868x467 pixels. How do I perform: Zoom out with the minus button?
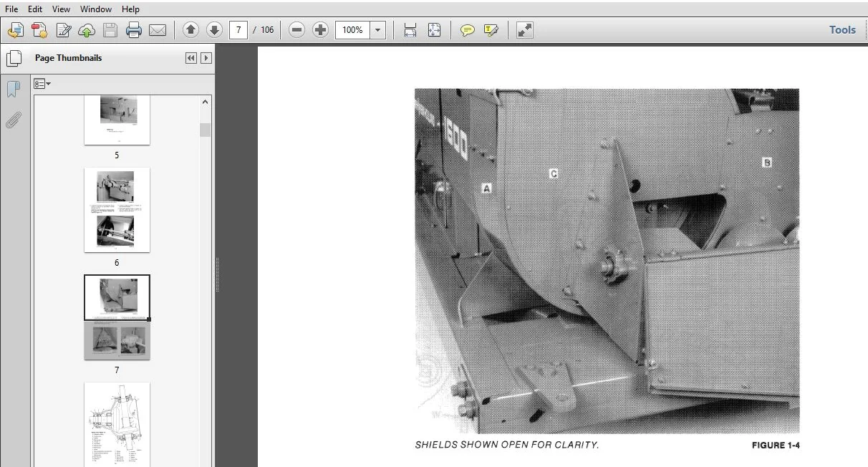click(x=297, y=30)
